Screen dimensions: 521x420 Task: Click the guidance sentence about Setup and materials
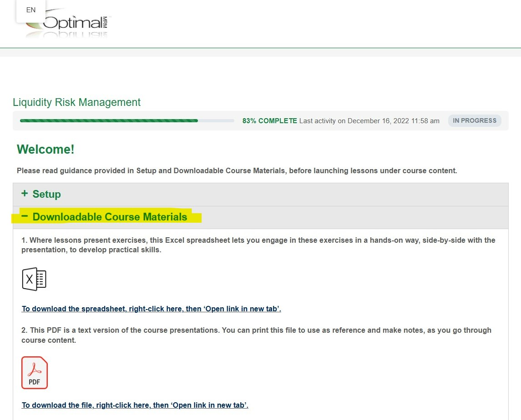point(237,170)
